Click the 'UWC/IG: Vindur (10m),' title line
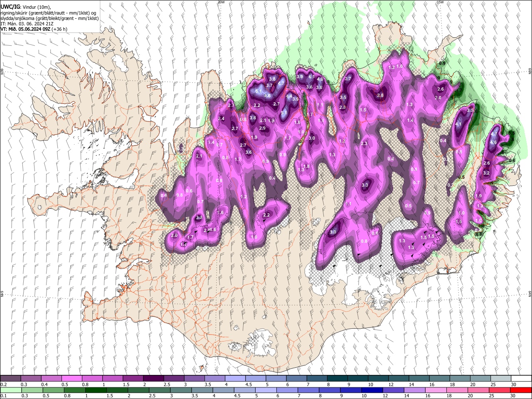 [x=26, y=7]
